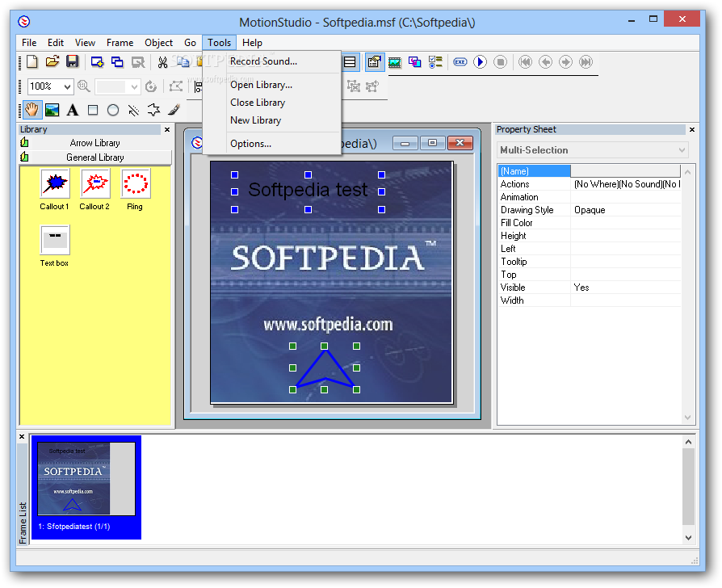Open the Go menu
722x588 pixels.
tap(190, 43)
